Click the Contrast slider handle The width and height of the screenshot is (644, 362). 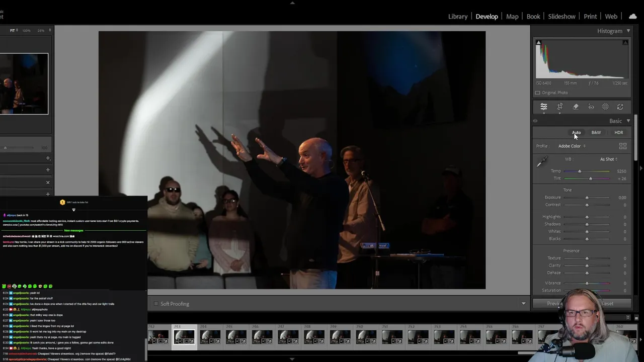(587, 205)
